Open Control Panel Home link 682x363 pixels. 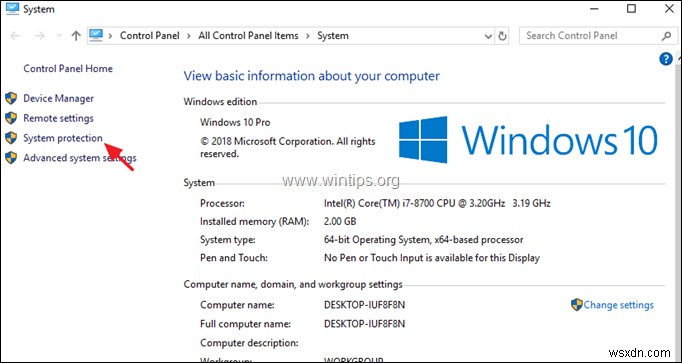pos(68,69)
